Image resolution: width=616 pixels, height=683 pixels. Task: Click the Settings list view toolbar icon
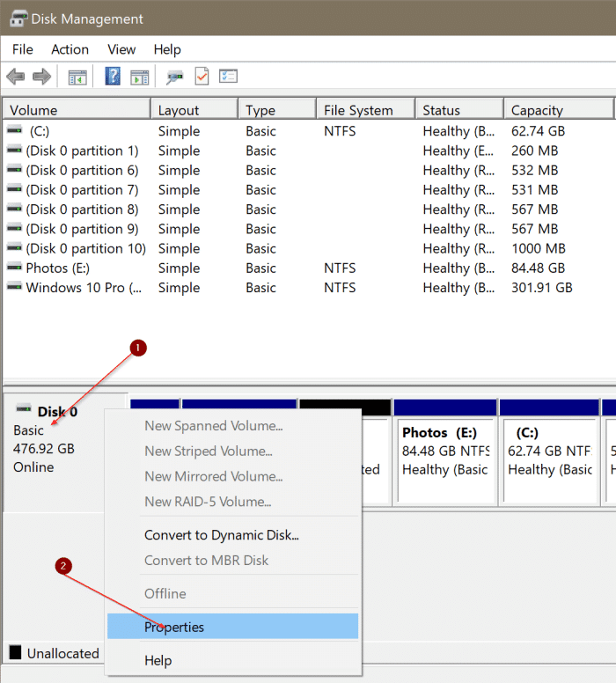coord(228,77)
